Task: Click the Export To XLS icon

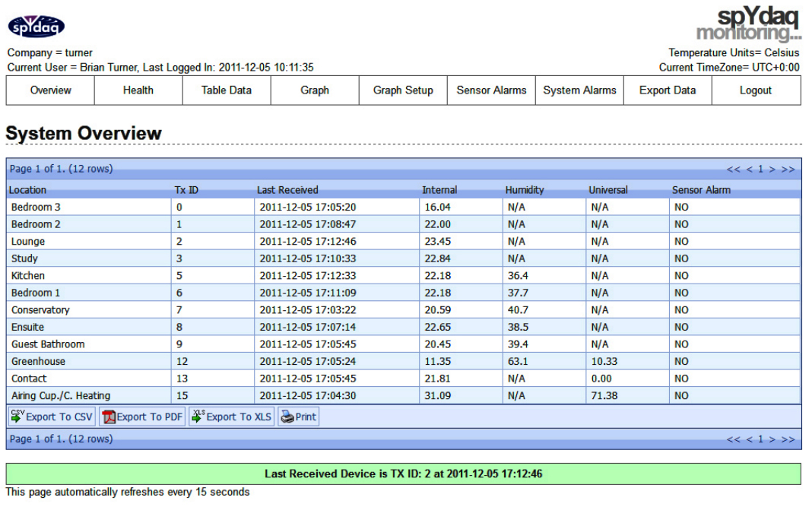Action: (x=198, y=417)
